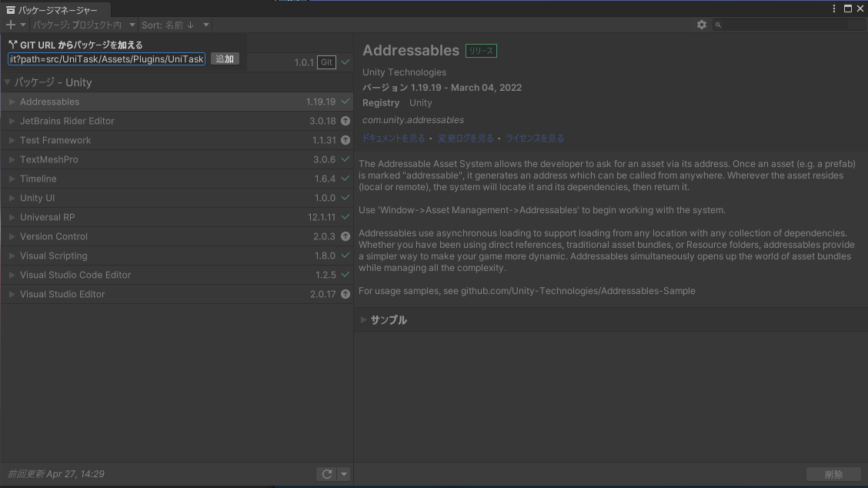This screenshot has width=868, height=488.
Task: Click the refresh packages icon at bottom
Action: pyautogui.click(x=326, y=473)
